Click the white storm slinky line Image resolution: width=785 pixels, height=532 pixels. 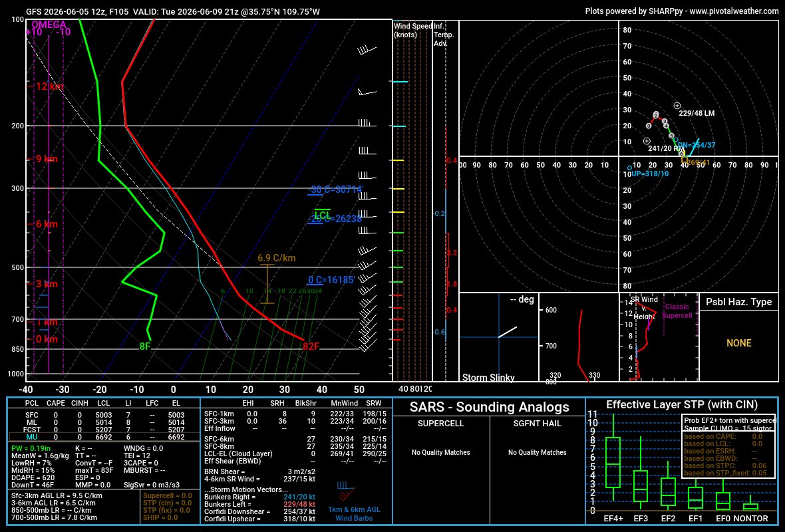pos(507,332)
